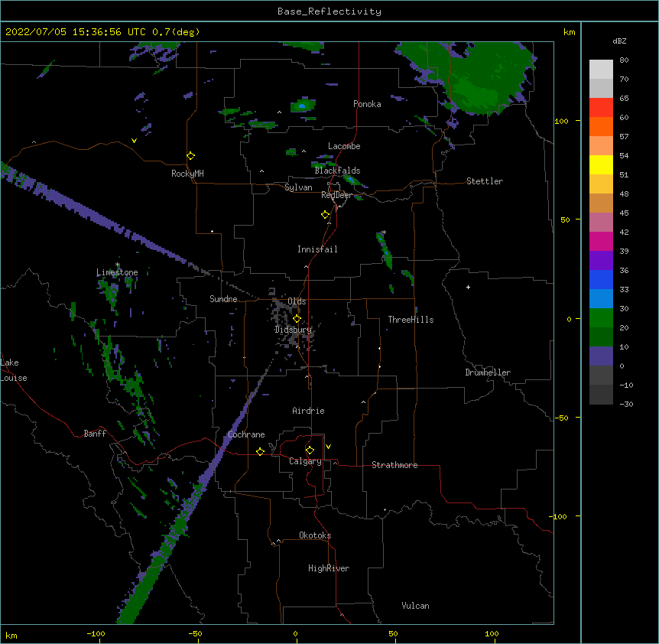The image size is (659, 644).
Task: Click the Stettler label
Action: pyautogui.click(x=485, y=181)
